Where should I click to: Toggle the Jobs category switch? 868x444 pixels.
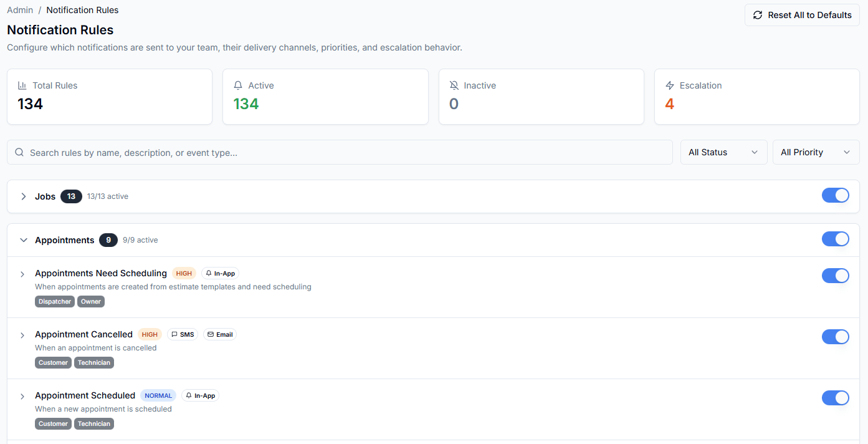(836, 195)
